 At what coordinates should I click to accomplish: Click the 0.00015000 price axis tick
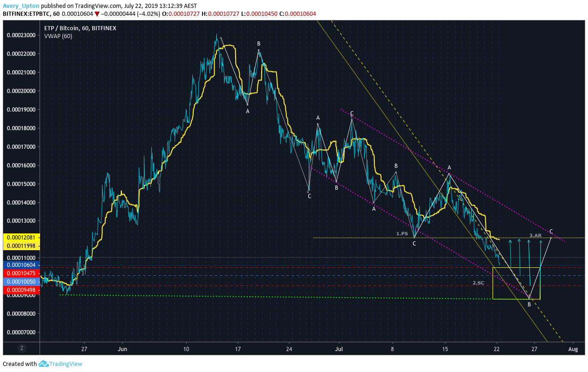coord(21,184)
